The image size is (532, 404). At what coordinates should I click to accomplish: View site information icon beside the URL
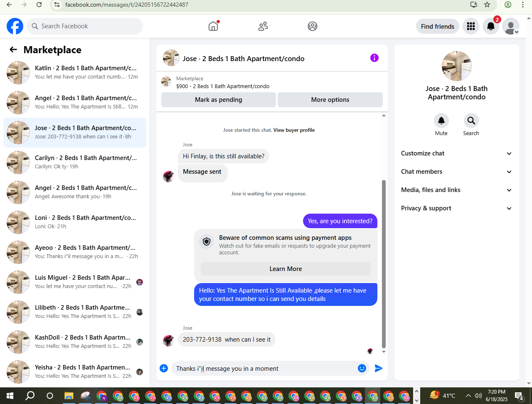tap(57, 5)
